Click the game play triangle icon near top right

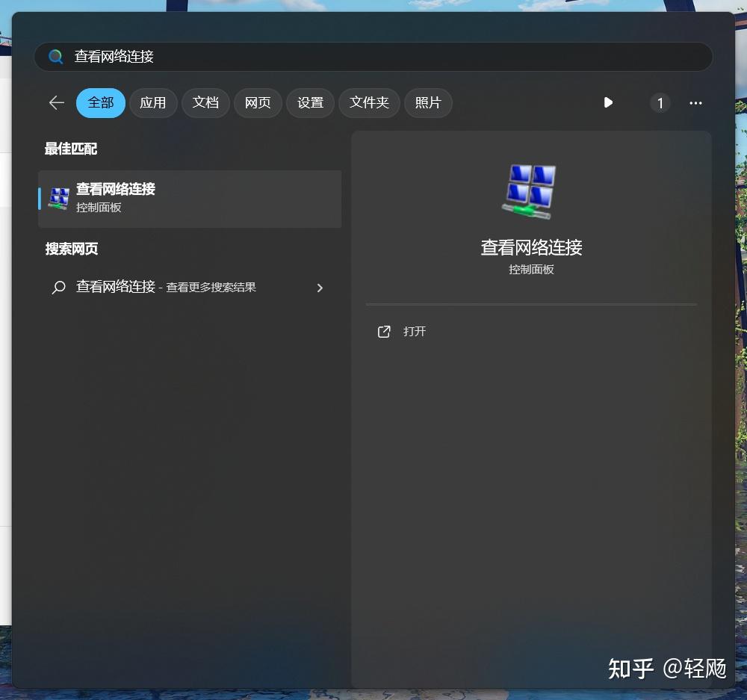click(608, 103)
